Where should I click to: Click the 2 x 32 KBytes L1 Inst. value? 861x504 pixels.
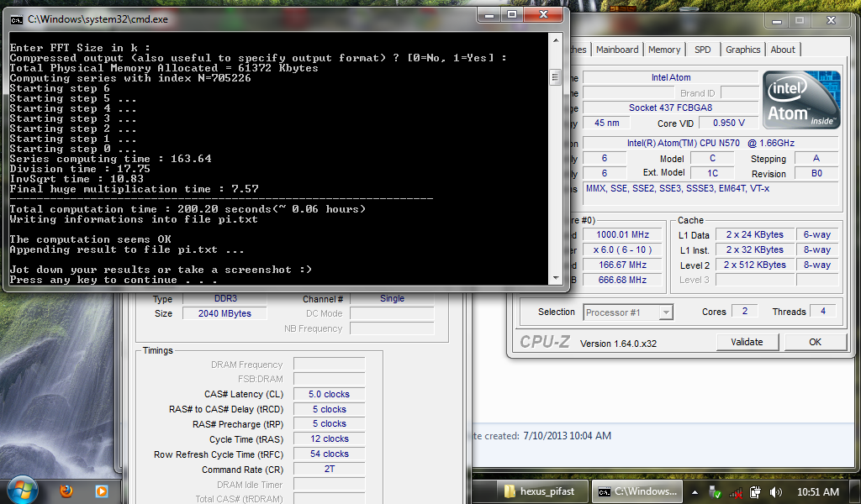point(754,249)
